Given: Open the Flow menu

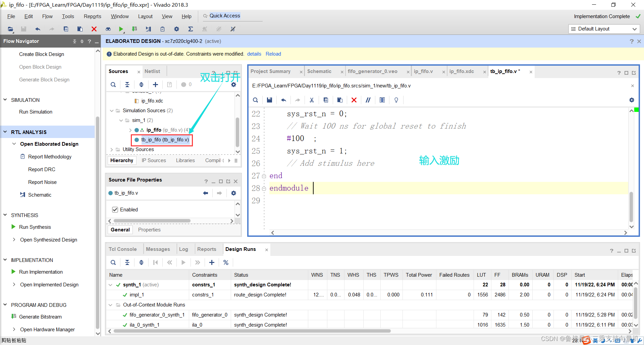Looking at the screenshot, I should point(47,16).
